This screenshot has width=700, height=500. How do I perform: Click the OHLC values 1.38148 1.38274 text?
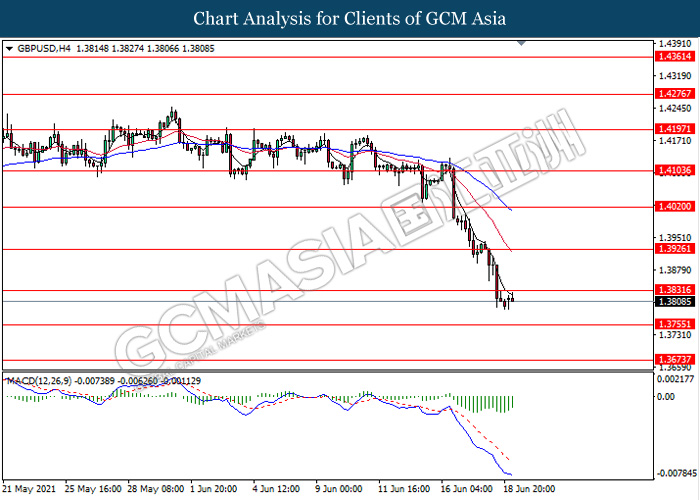click(110, 49)
